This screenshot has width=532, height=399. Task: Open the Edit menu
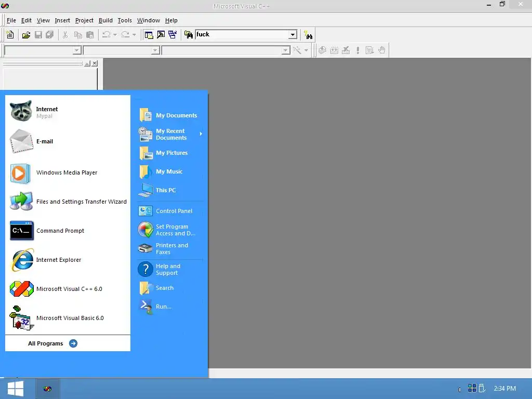(x=26, y=20)
